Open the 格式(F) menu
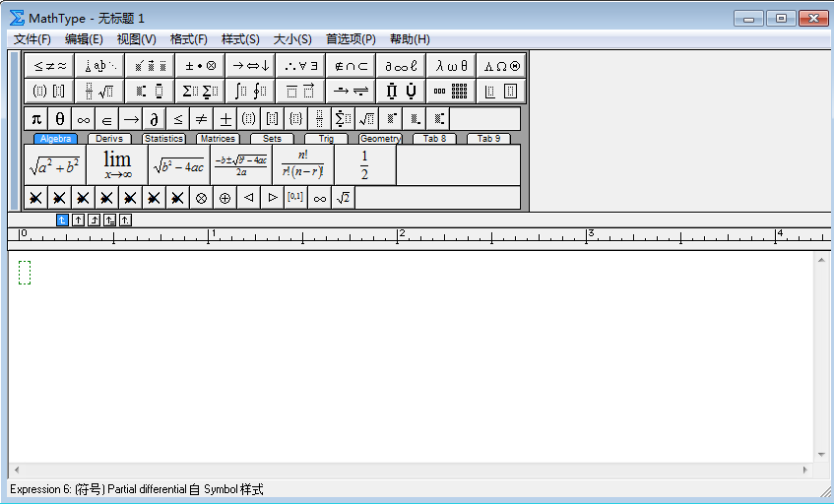 click(x=188, y=39)
